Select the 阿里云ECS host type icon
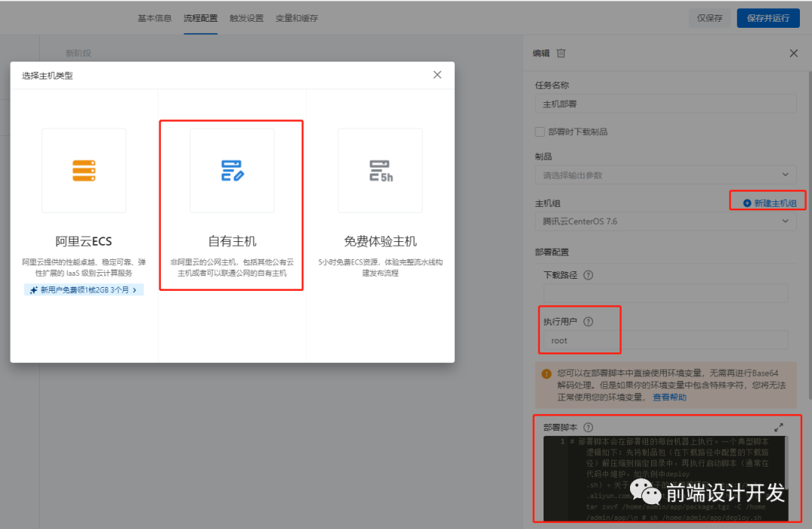 point(84,171)
